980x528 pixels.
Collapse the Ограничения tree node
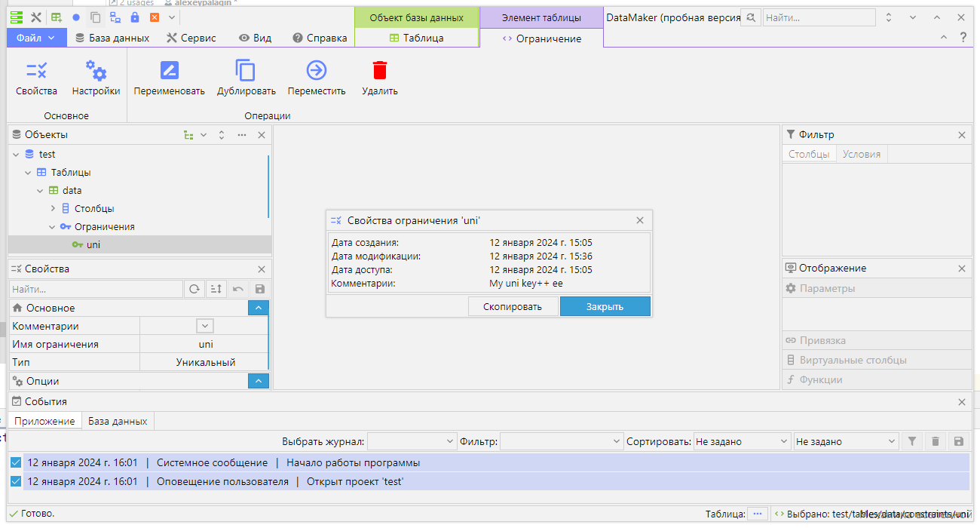pos(52,226)
